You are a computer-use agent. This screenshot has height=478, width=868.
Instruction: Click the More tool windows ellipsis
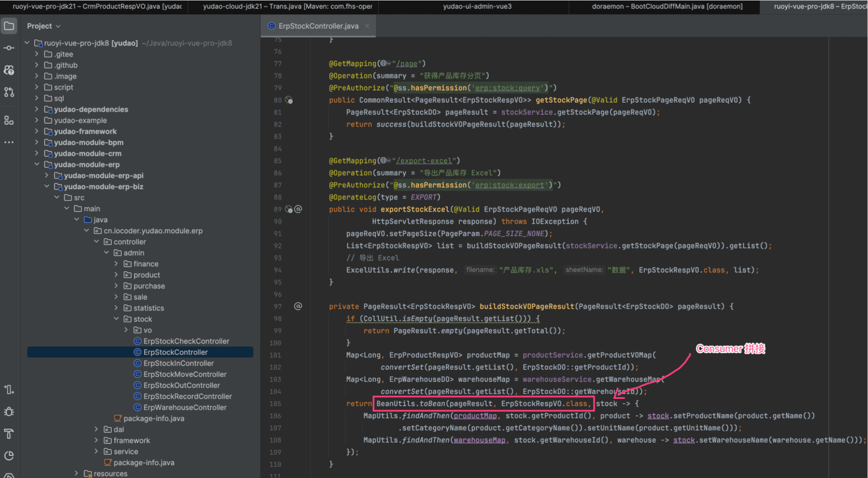9,142
